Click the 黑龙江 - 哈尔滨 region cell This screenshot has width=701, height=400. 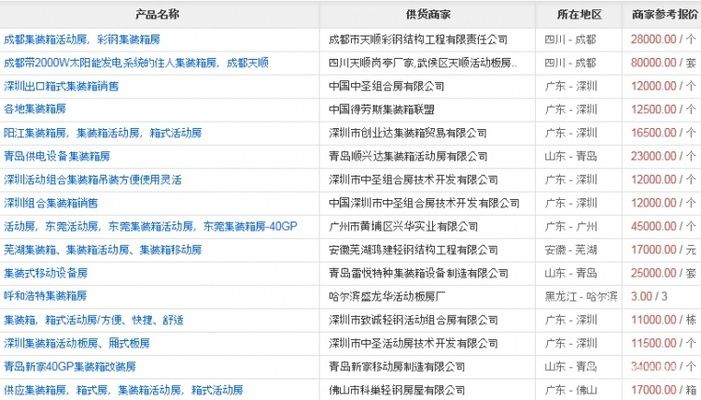coord(581,296)
